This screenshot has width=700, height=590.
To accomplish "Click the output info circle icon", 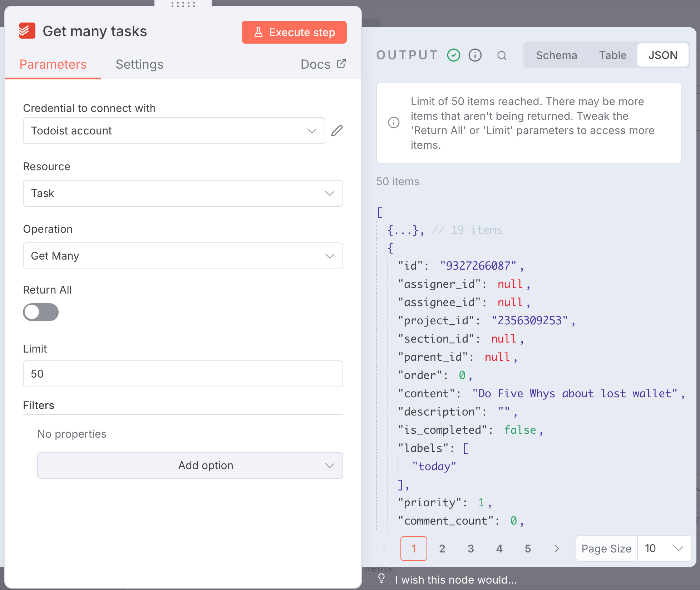I will (475, 55).
